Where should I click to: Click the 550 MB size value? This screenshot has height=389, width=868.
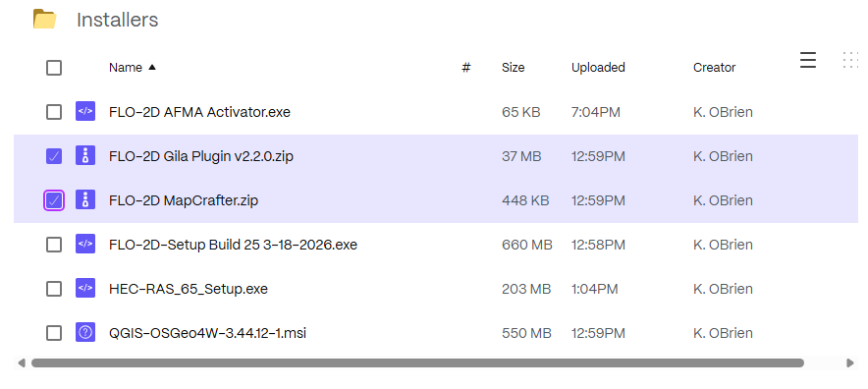coord(526,333)
